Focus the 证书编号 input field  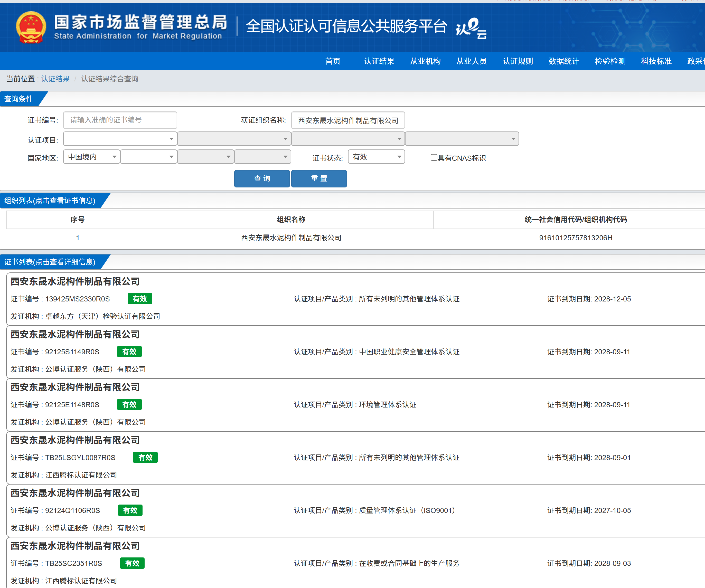(120, 120)
